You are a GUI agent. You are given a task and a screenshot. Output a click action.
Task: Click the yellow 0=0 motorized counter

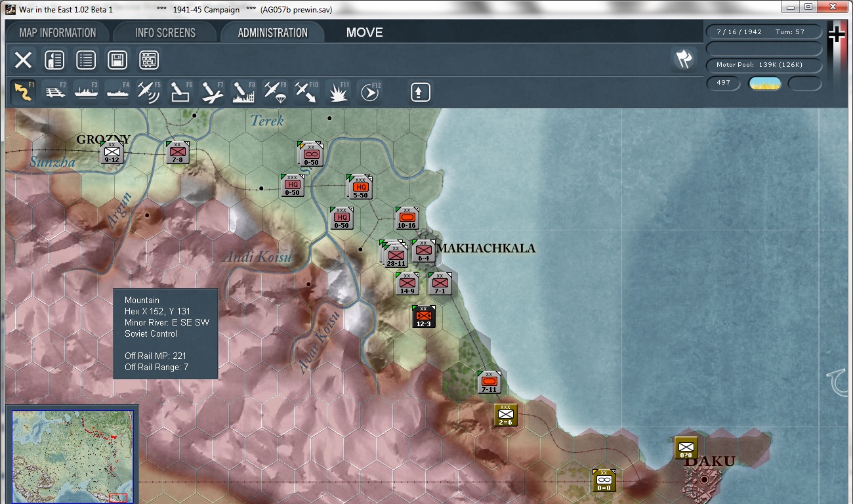604,480
